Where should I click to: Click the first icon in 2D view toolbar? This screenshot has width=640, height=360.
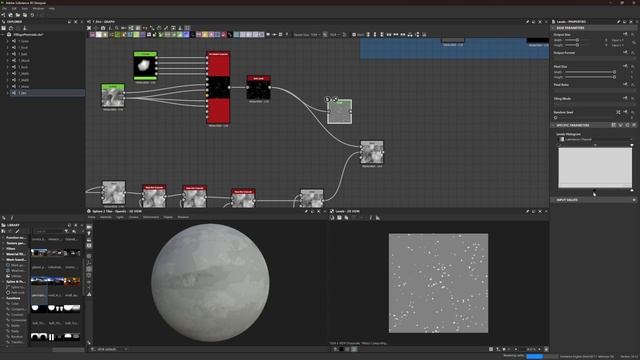[332, 218]
